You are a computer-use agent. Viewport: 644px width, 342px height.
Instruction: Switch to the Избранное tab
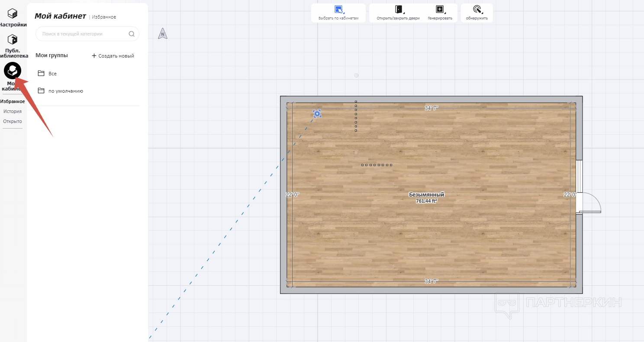tap(13, 101)
